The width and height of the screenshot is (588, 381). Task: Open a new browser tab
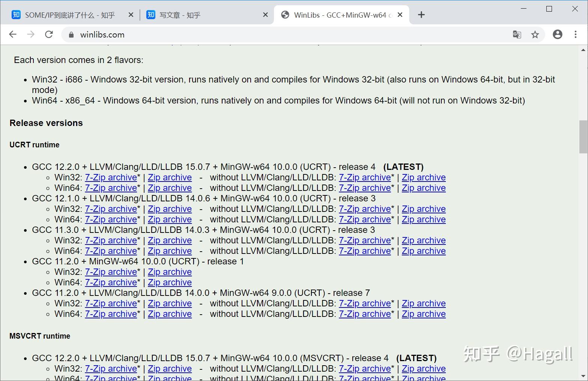coord(421,15)
